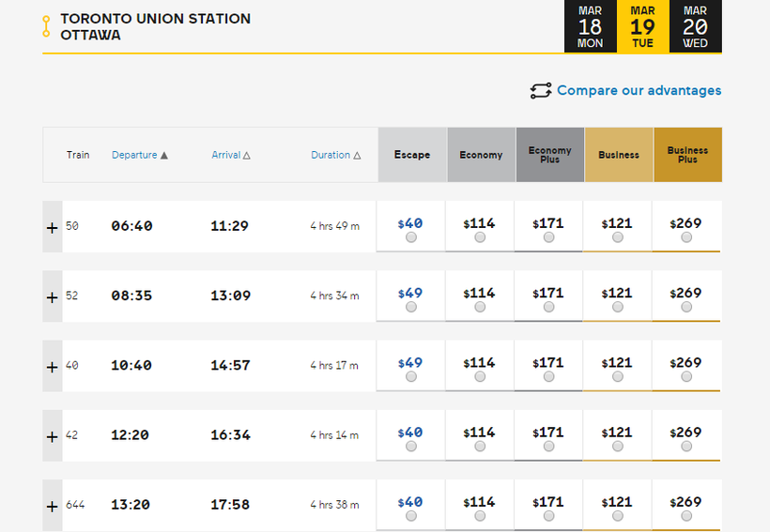
Task: Switch to Mar 18 Monday date tab
Action: coord(590,26)
